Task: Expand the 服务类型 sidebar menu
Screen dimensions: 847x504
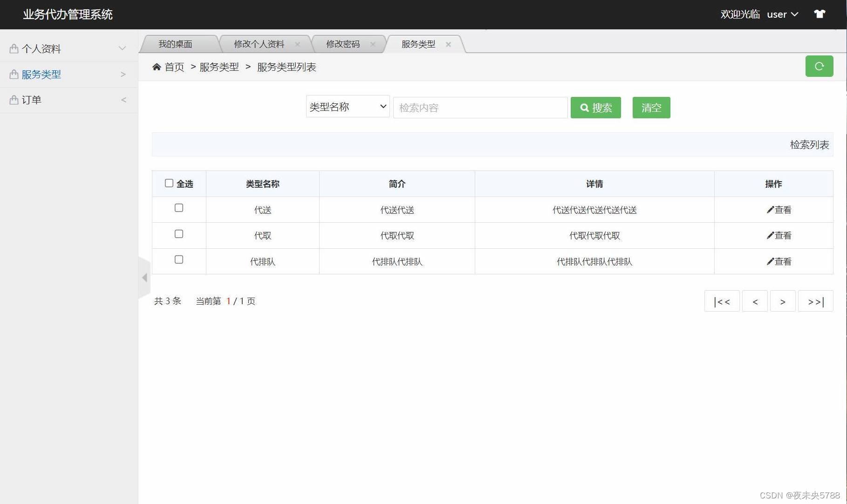Action: [68, 74]
